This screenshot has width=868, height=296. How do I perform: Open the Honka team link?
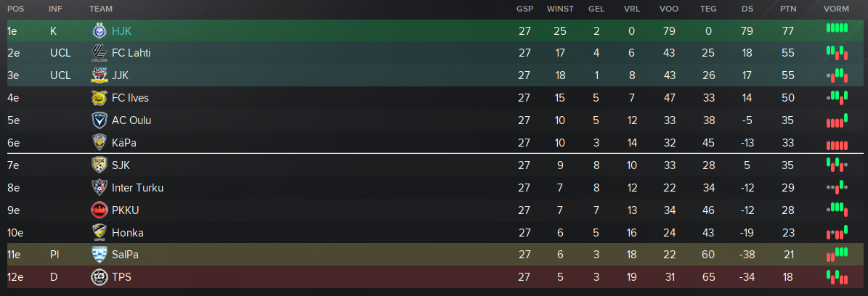pyautogui.click(x=127, y=232)
